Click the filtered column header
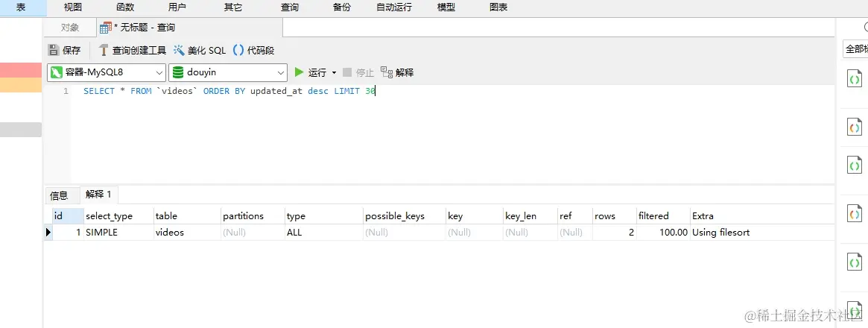 coord(663,216)
